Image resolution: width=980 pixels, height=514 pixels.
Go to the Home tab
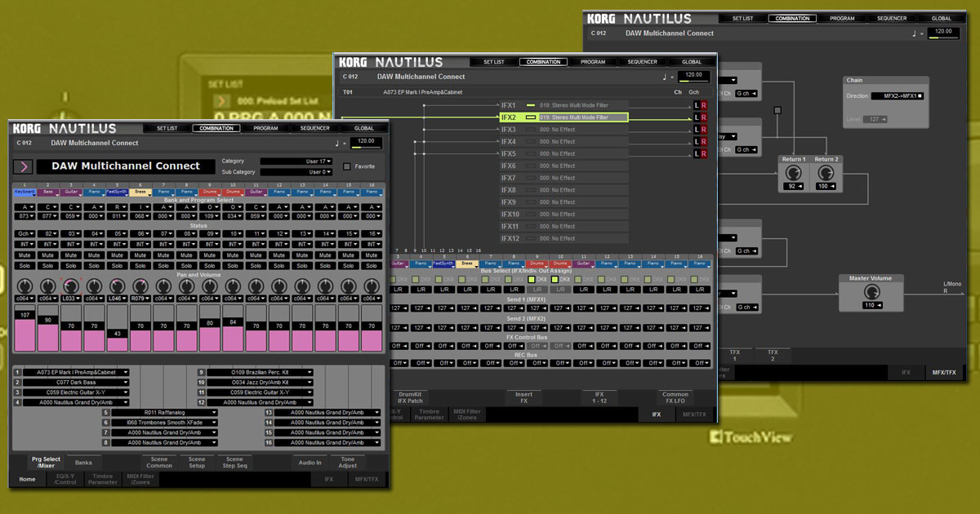[x=28, y=480]
